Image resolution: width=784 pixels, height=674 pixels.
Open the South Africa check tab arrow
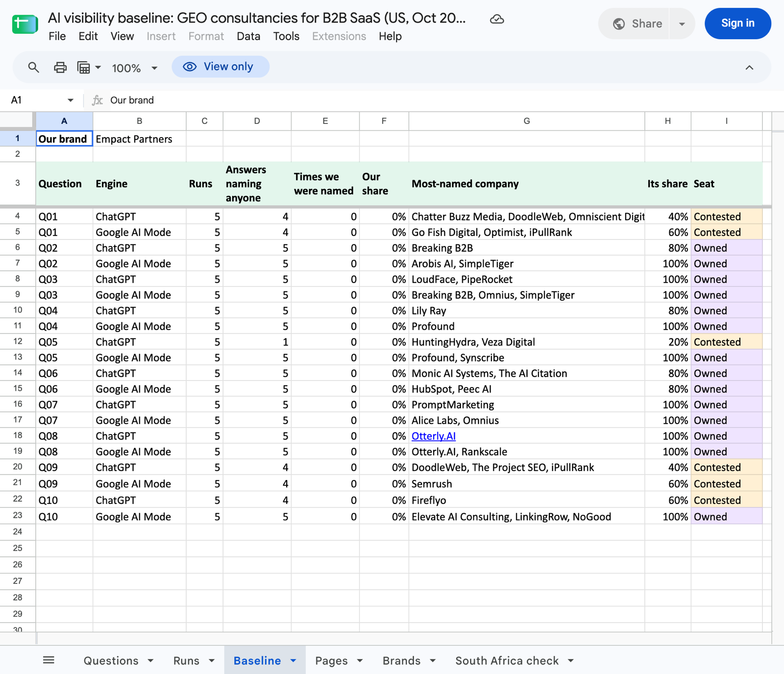(571, 660)
